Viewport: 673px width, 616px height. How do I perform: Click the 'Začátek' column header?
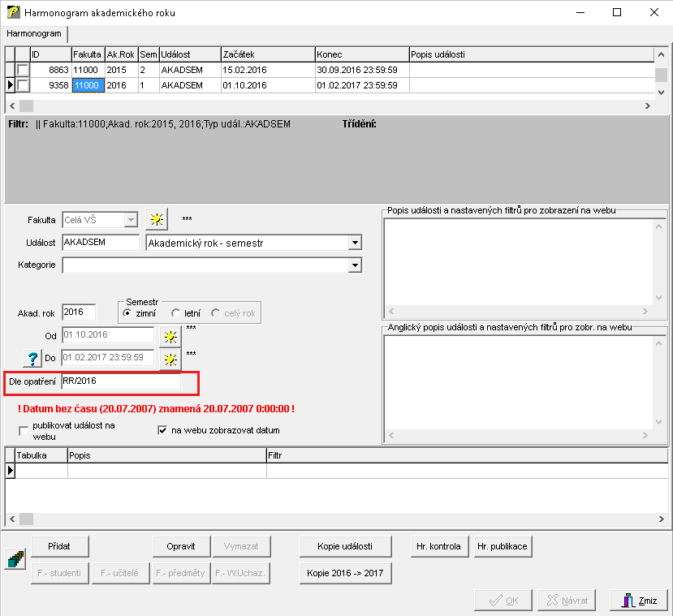(x=267, y=54)
